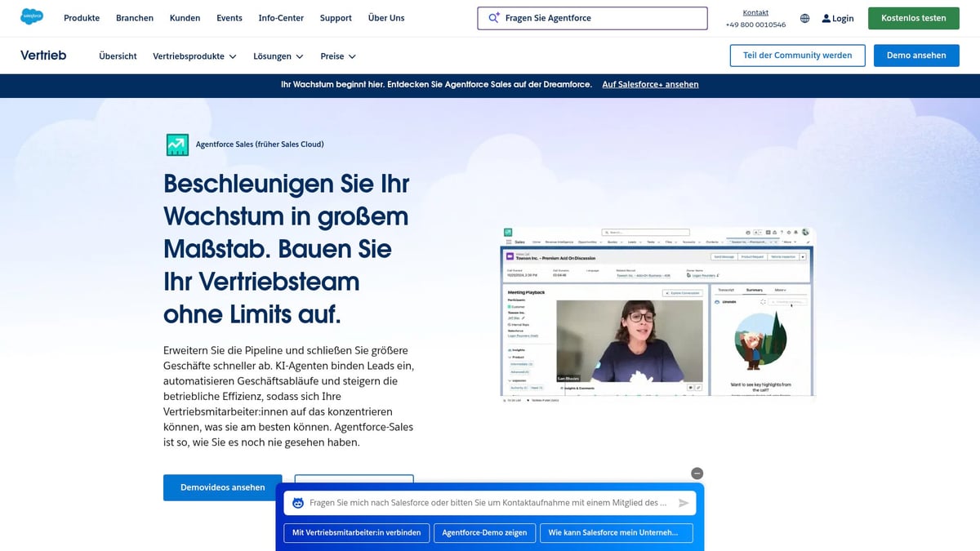Click the Login person icon
The image size is (980, 551).
[x=826, y=18]
